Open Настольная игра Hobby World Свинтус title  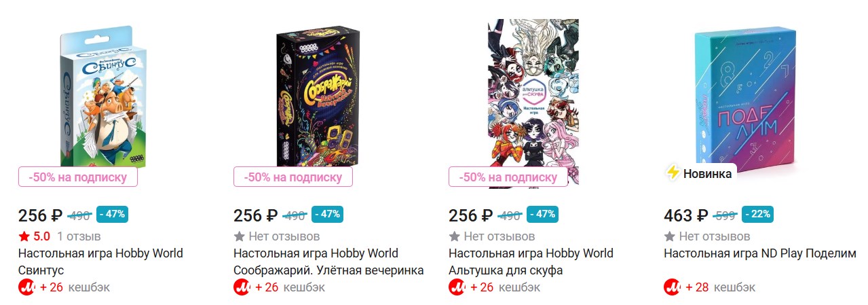tap(100, 262)
